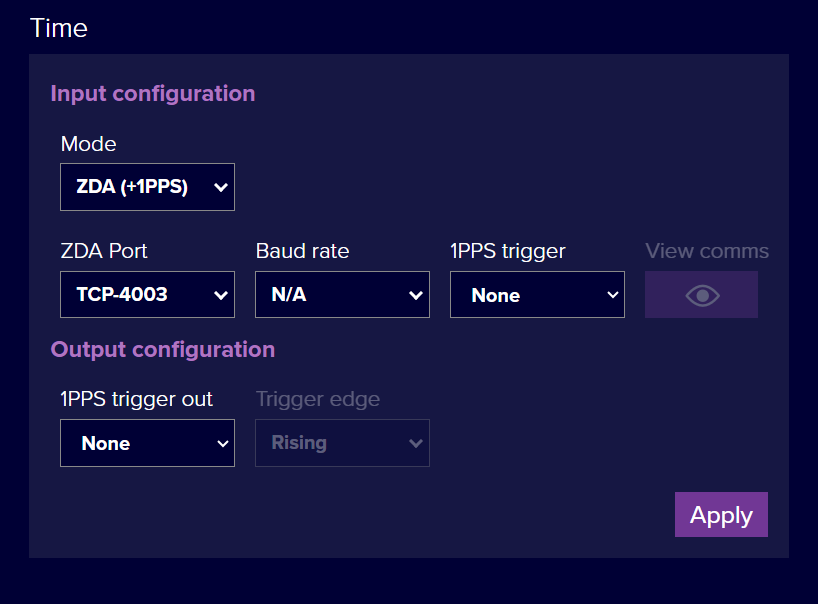Click the ZDA Port field label
Image resolution: width=818 pixels, height=604 pixels.
click(104, 251)
